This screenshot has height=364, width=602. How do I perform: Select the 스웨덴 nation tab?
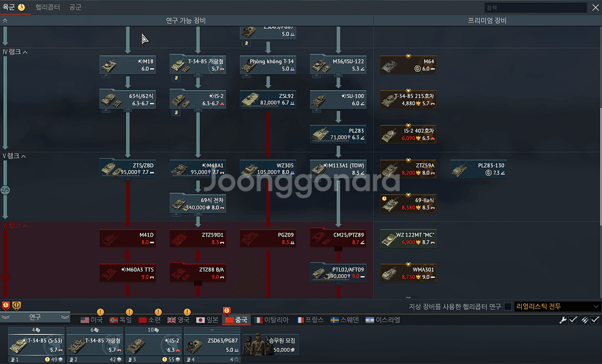(345, 320)
